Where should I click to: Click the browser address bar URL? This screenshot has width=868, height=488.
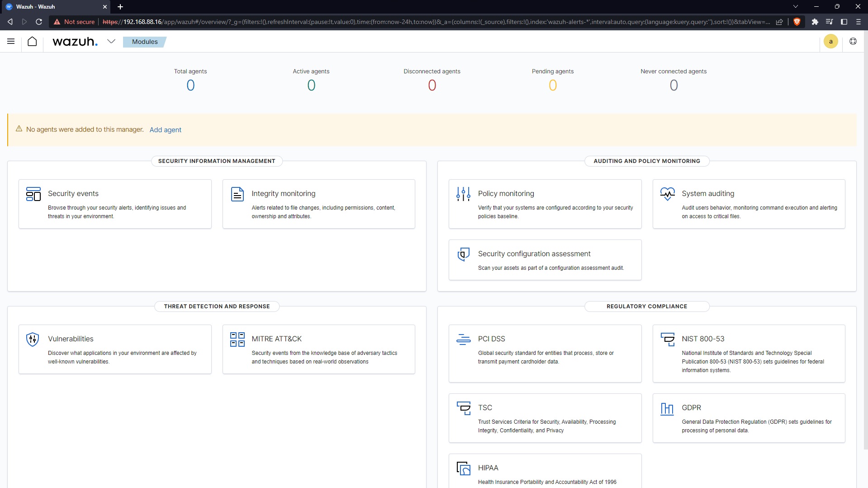point(436,22)
